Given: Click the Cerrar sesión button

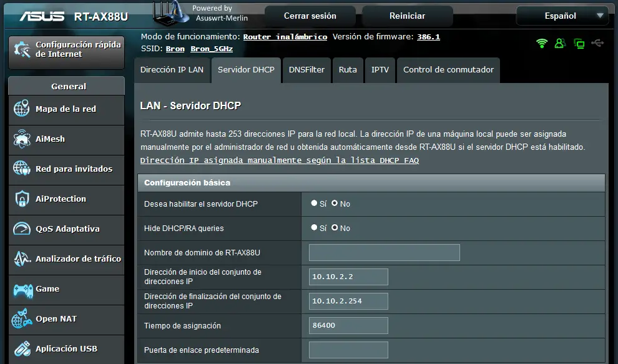Looking at the screenshot, I should coord(310,16).
